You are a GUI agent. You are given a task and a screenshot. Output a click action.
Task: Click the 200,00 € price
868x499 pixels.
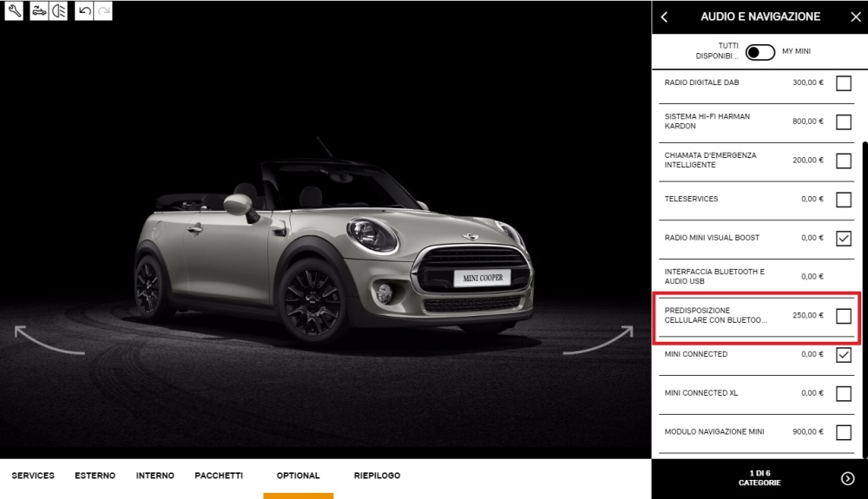[x=807, y=160]
